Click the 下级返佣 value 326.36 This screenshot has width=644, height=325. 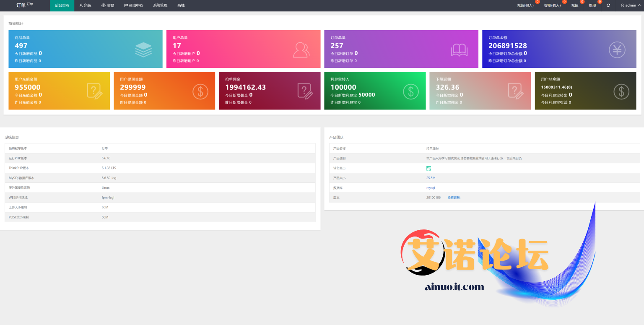pyautogui.click(x=447, y=87)
